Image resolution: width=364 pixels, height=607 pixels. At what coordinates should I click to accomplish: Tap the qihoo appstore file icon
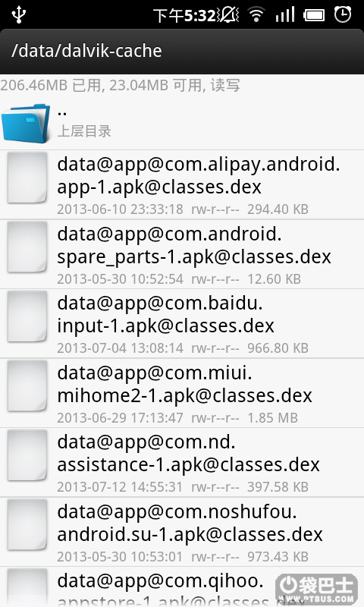pos(27,587)
